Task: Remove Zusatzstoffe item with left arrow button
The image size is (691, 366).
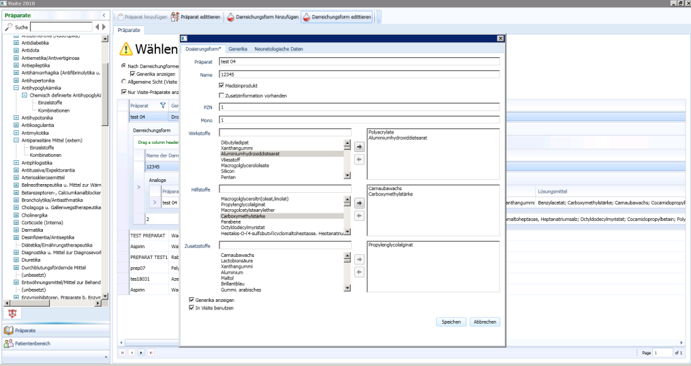Action: [359, 272]
